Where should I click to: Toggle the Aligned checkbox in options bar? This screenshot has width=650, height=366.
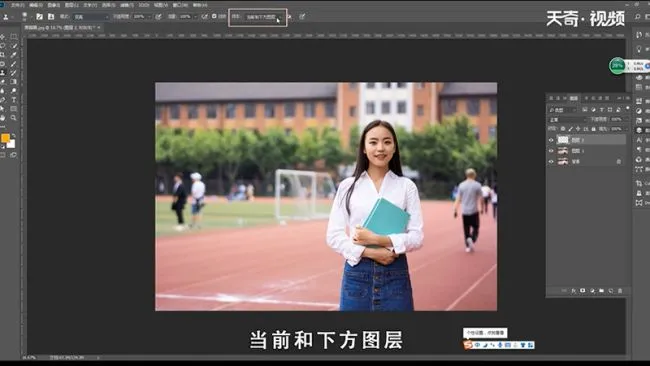[x=214, y=17]
